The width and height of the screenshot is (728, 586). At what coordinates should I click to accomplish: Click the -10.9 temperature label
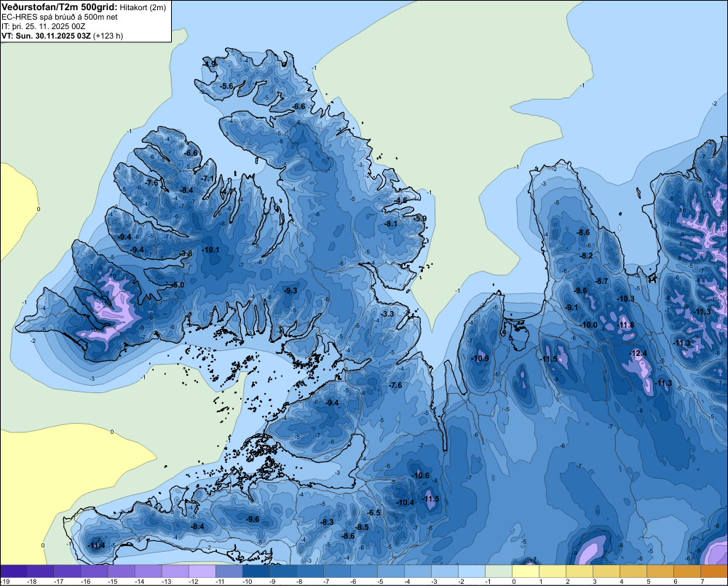click(x=480, y=358)
